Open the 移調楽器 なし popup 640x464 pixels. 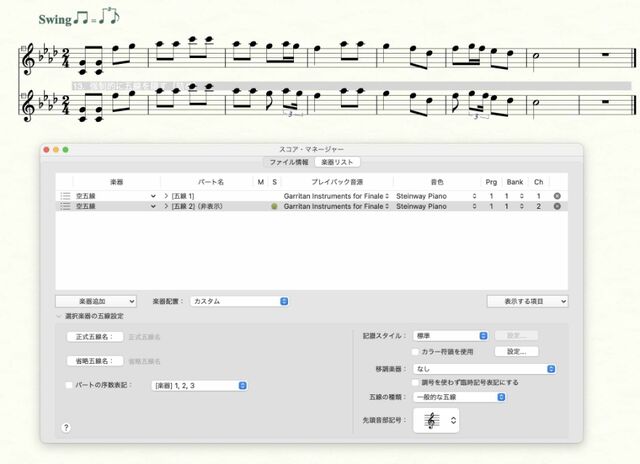coord(484,369)
